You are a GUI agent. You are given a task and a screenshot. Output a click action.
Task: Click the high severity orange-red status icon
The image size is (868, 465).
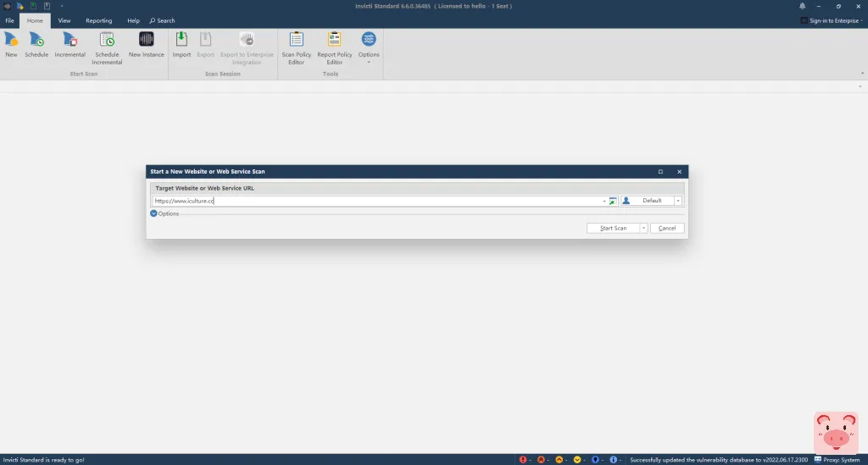tap(541, 459)
